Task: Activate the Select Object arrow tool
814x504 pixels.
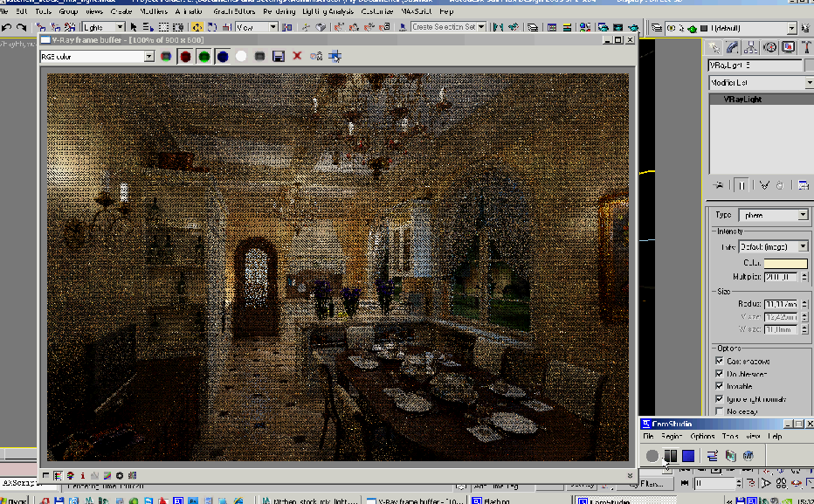Action: (x=134, y=27)
